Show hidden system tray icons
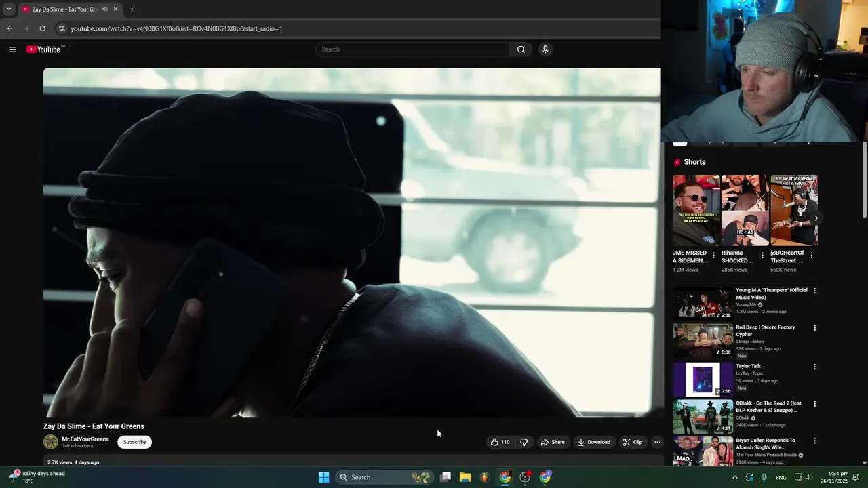The width and height of the screenshot is (868, 488). [x=734, y=477]
